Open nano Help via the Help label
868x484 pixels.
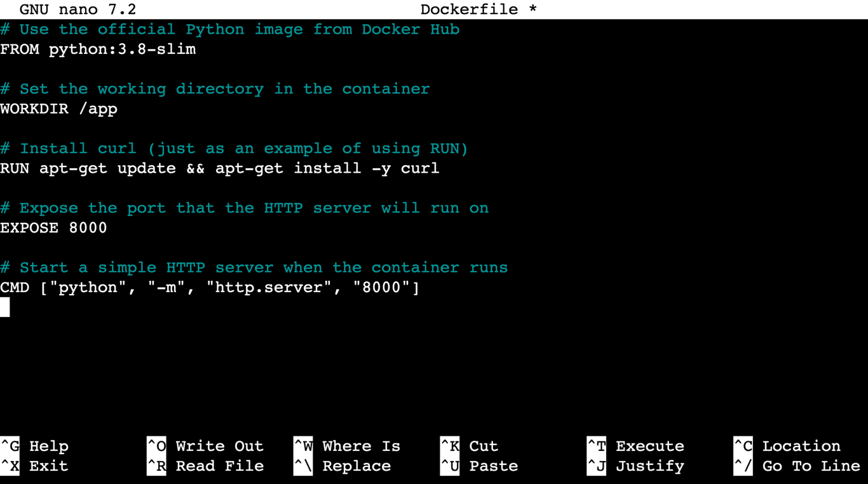(x=48, y=446)
